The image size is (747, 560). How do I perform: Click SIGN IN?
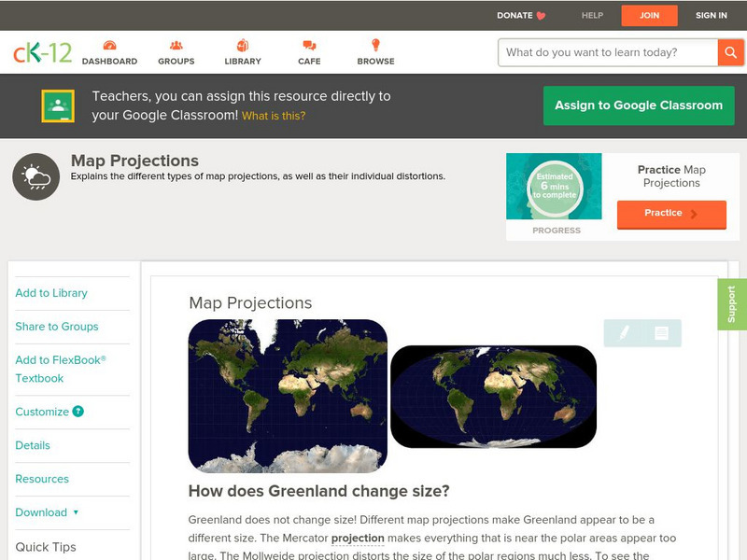click(x=712, y=15)
